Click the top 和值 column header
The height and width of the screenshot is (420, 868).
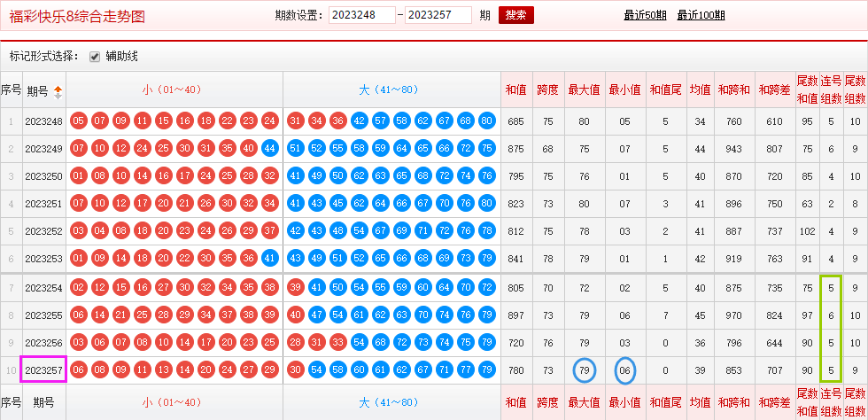[x=515, y=89]
